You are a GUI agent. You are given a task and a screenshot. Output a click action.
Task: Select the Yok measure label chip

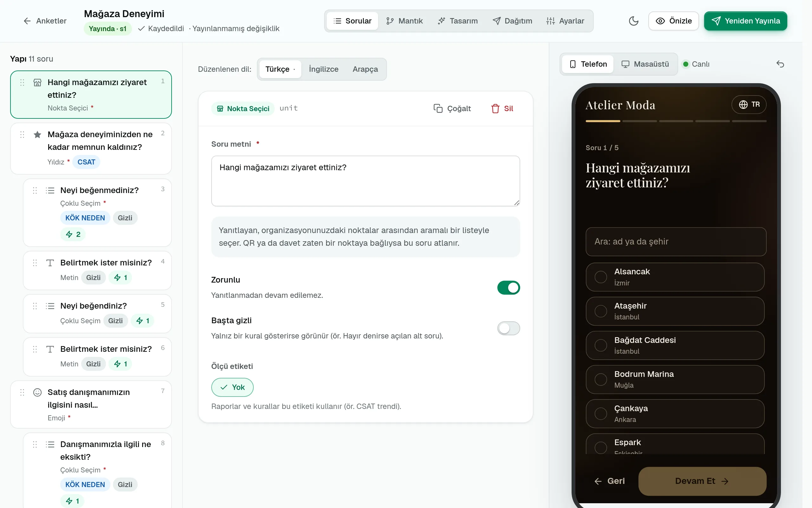pos(232,387)
